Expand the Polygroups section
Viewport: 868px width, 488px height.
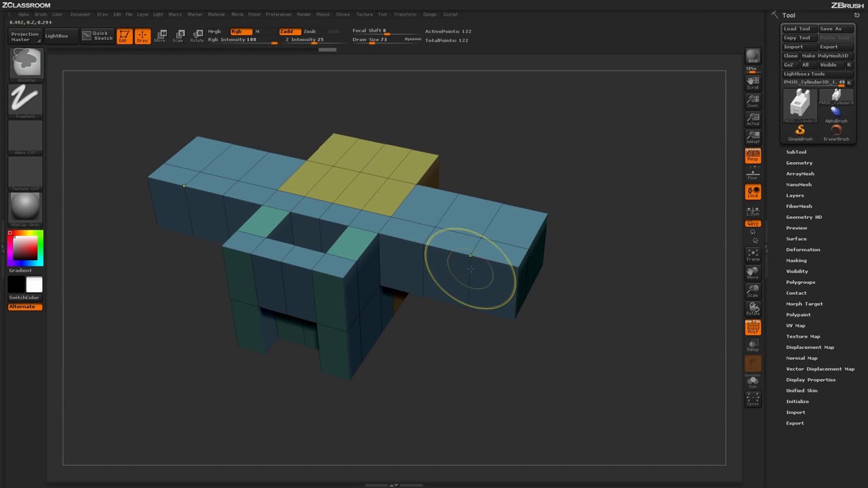(x=800, y=282)
